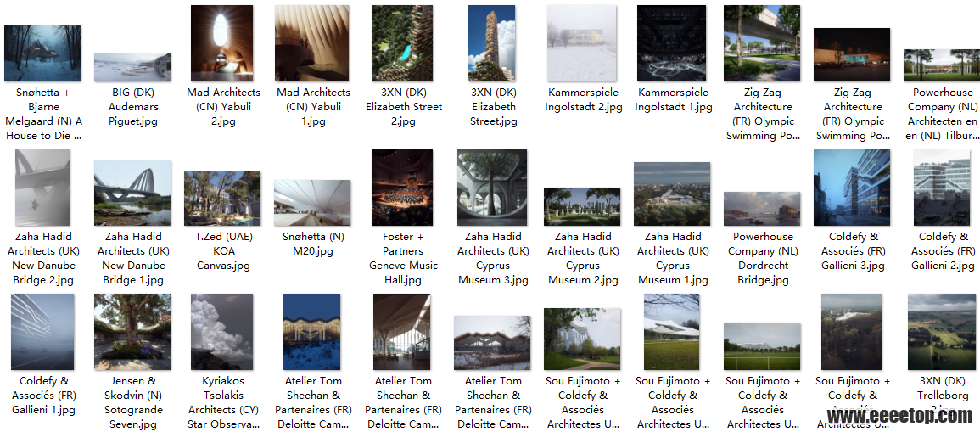Click the 3XN Elizabeth Street.jpg tower thumbnail

click(x=492, y=43)
